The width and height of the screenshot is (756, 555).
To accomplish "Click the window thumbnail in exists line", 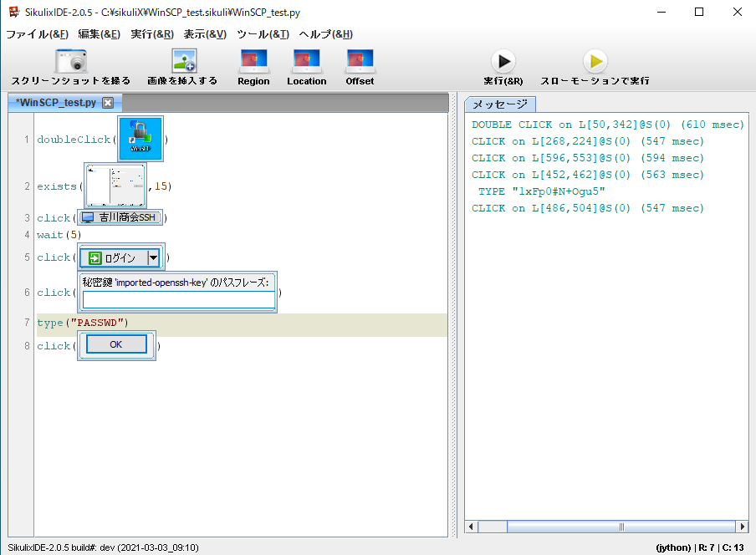I will 115,186.
